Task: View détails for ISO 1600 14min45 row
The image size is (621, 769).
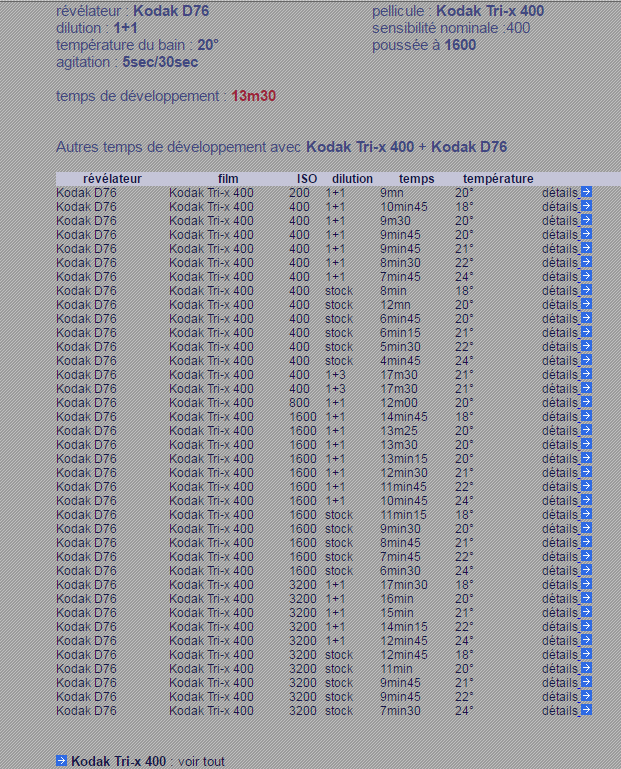Action: (x=560, y=416)
